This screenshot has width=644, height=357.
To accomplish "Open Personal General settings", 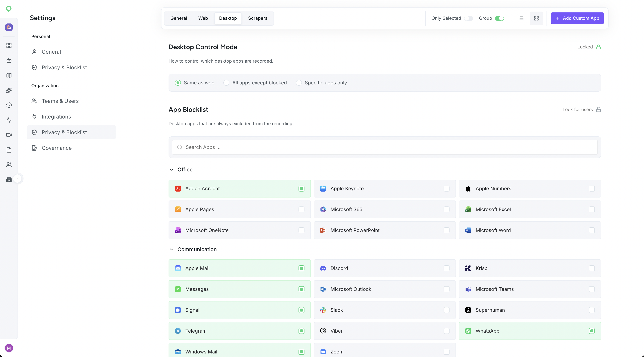I will point(71,52).
